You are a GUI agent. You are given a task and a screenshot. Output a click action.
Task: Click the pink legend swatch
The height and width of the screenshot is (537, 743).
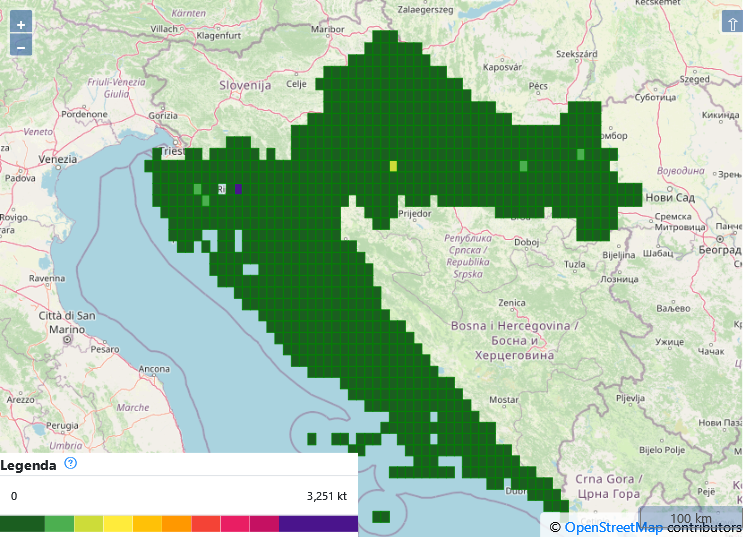point(235,524)
